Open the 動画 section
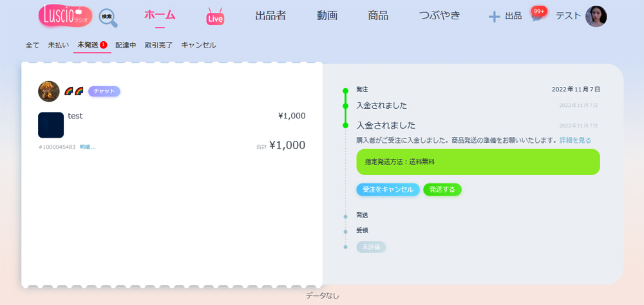 (x=327, y=16)
